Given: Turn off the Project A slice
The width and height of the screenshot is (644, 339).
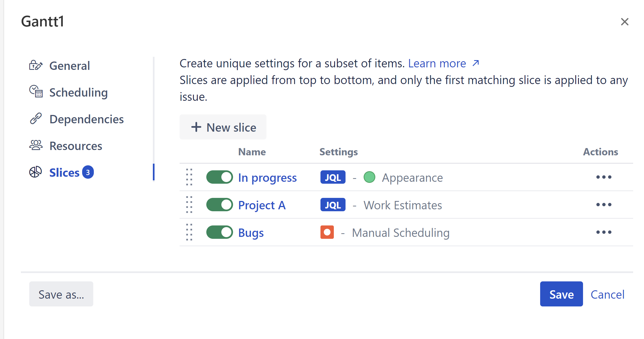Looking at the screenshot, I should point(220,205).
